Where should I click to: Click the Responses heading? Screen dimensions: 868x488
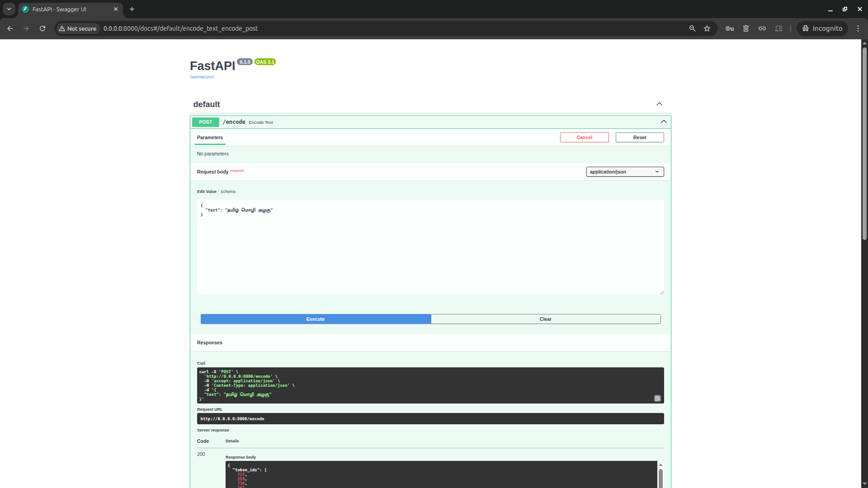(210, 343)
